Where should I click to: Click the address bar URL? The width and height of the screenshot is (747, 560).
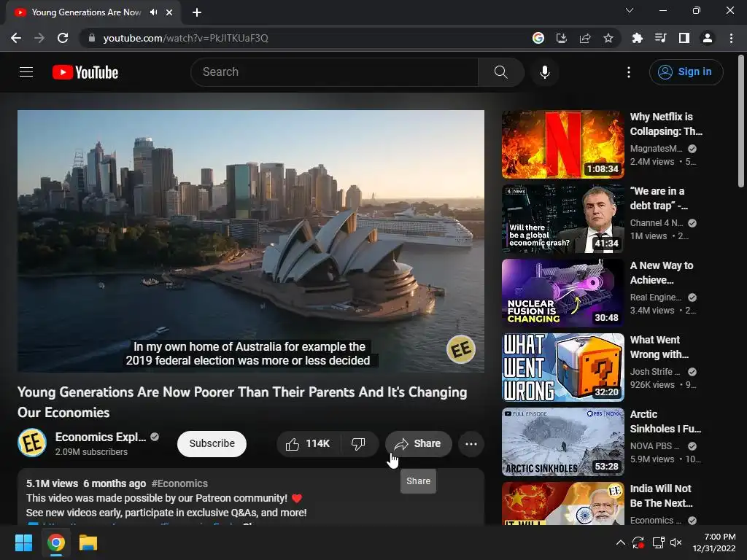[186, 38]
